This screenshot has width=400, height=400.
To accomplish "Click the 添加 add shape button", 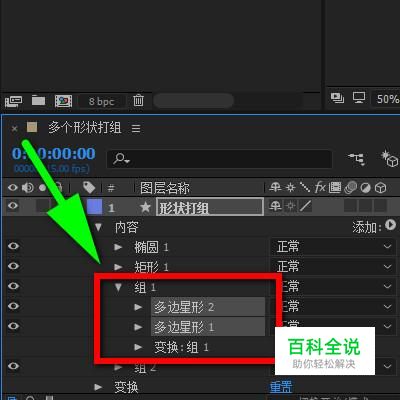I will [x=391, y=225].
